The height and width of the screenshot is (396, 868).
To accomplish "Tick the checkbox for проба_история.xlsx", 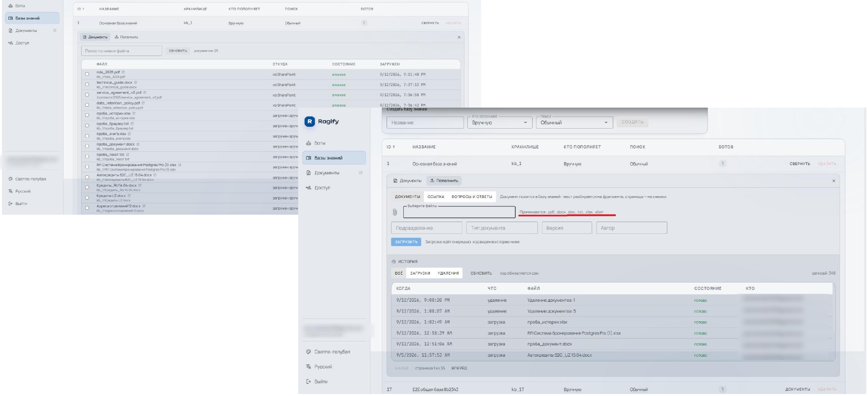I will pos(87,115).
